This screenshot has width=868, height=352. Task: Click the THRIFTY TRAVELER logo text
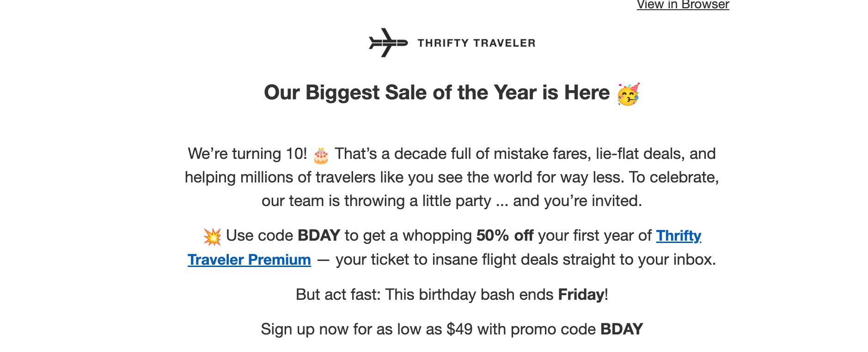476,43
